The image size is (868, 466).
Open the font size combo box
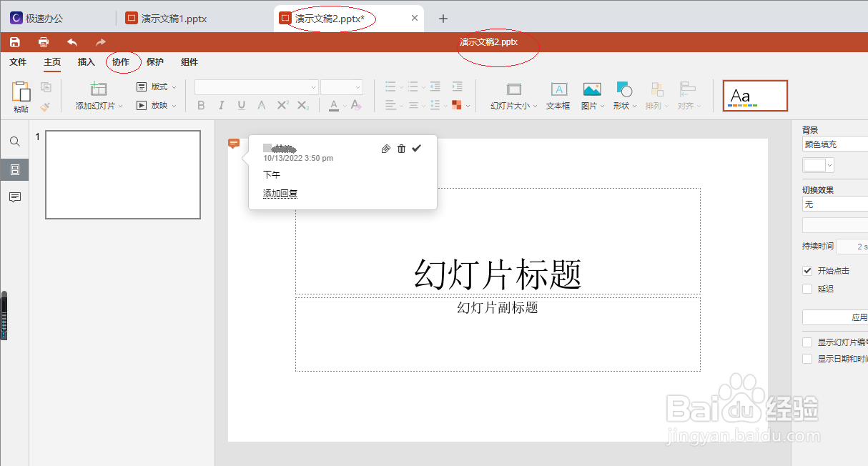tap(342, 86)
